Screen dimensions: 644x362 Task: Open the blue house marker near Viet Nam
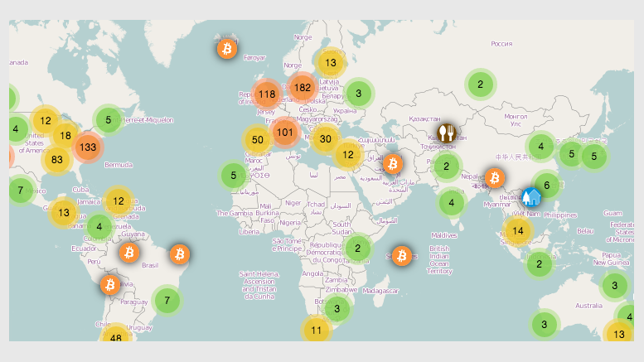531,197
